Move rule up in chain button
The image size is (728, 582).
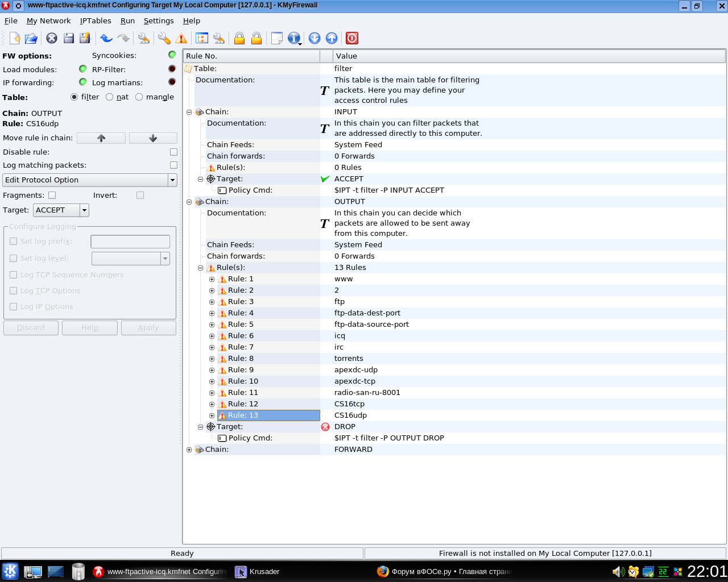[101, 138]
